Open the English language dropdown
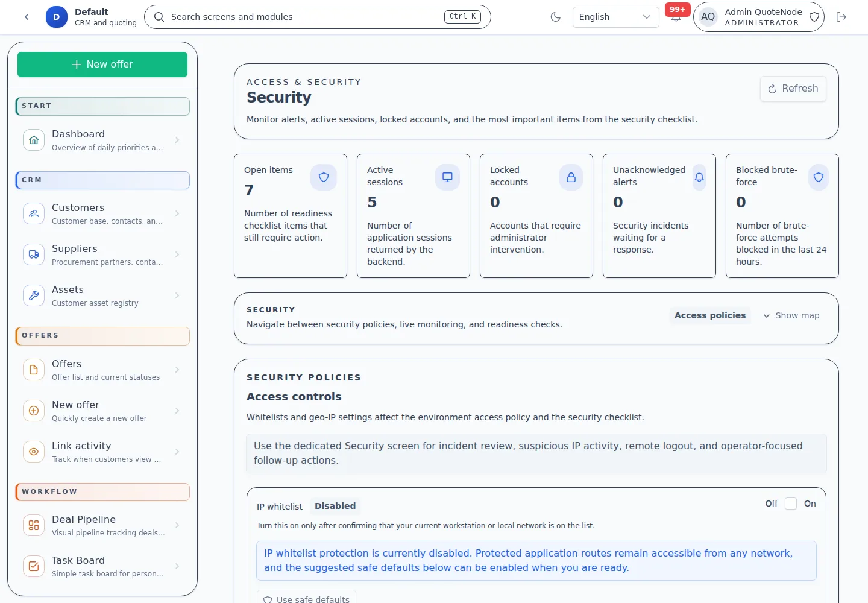Screen dimensions: 868x603 [615, 17]
